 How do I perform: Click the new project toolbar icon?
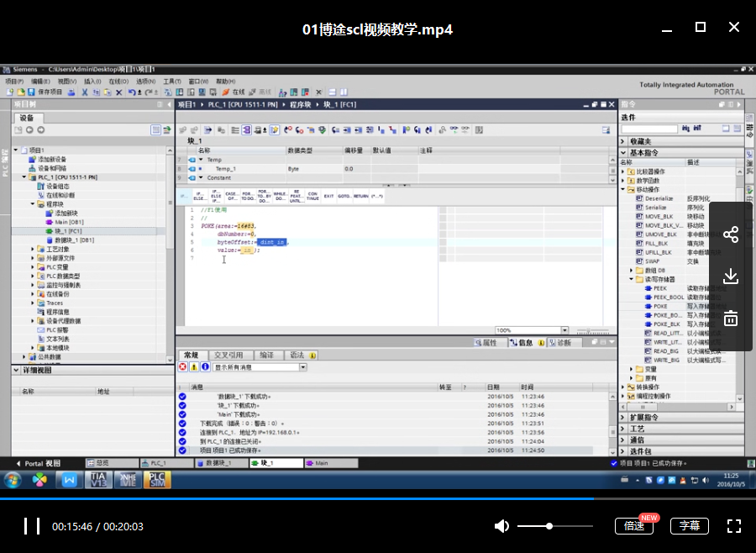coord(9,92)
